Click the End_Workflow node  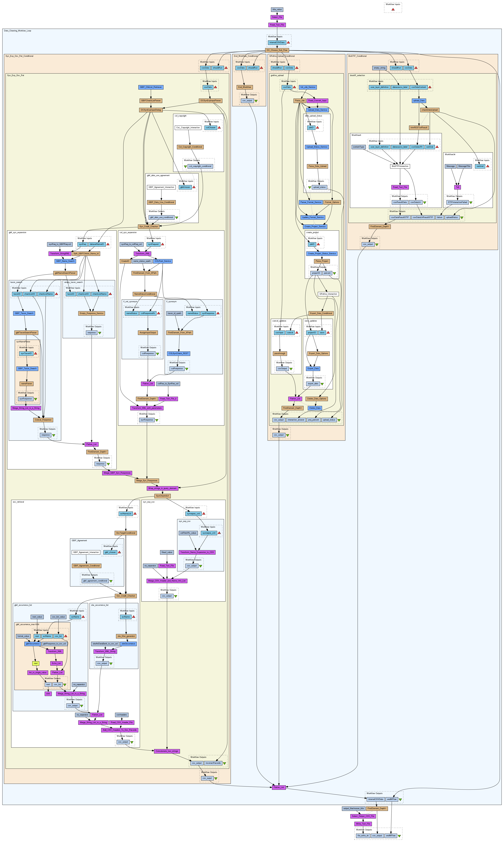click(x=244, y=87)
